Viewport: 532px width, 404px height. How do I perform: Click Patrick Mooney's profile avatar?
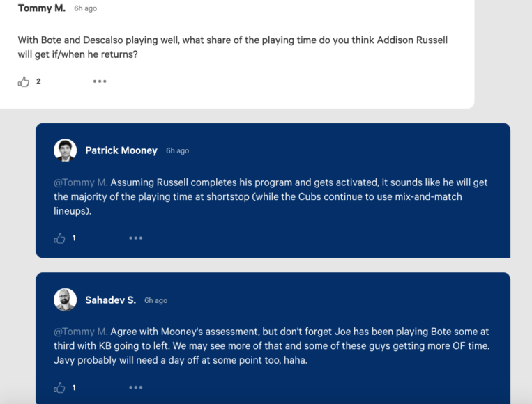pos(65,150)
